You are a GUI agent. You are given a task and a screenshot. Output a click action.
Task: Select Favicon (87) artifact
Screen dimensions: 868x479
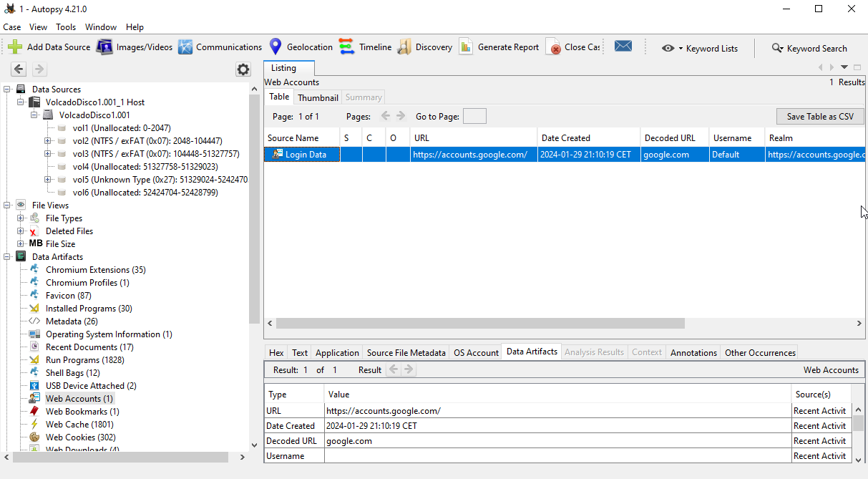[69, 296]
